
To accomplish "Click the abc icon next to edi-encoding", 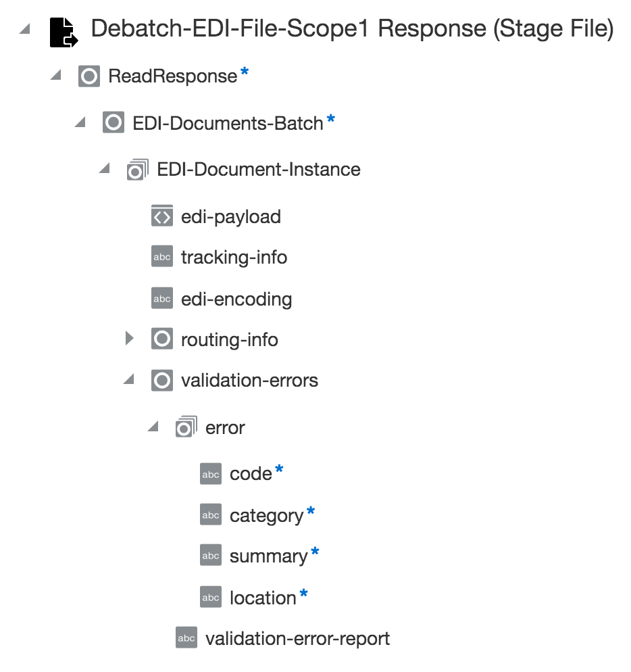I will [x=161, y=298].
